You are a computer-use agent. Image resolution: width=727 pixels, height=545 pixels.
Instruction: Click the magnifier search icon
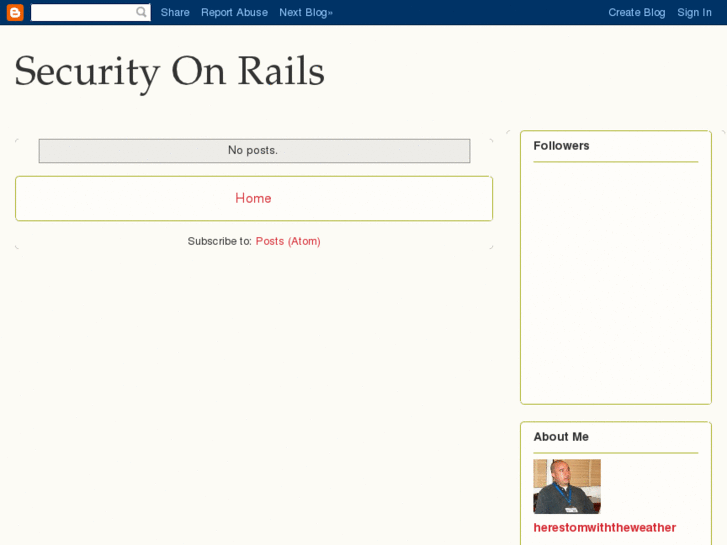tap(141, 12)
